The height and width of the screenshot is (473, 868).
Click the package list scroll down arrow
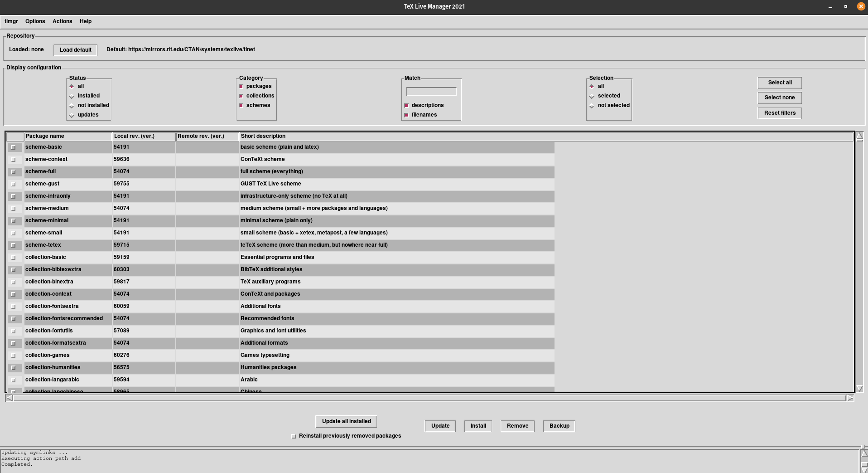click(859, 389)
